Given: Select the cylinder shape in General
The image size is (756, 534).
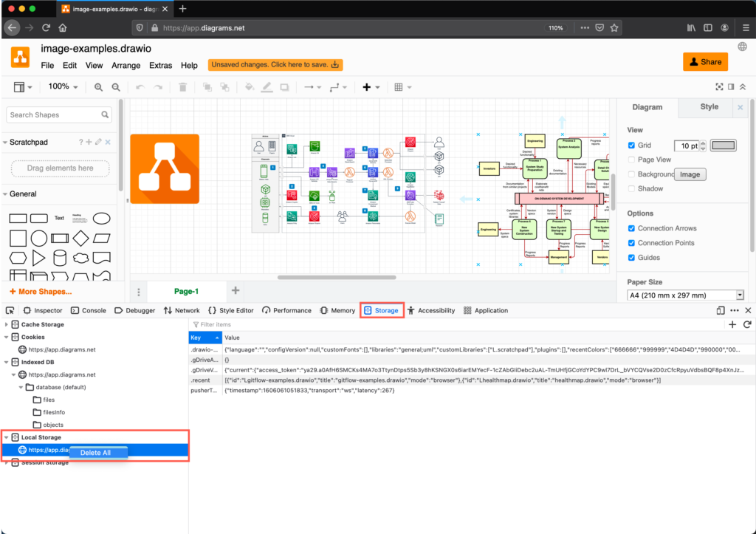Looking at the screenshot, I should pyautogui.click(x=59, y=258).
